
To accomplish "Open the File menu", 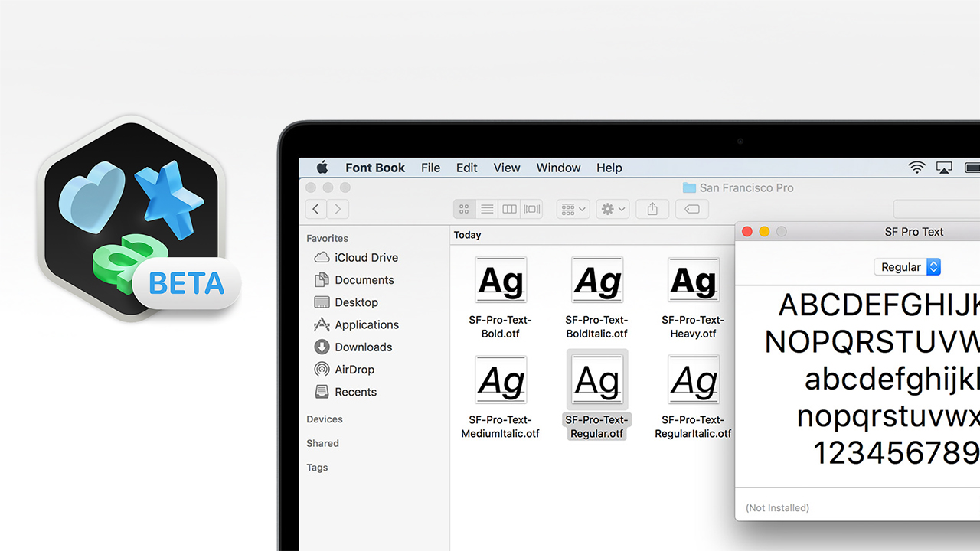I will click(x=430, y=168).
